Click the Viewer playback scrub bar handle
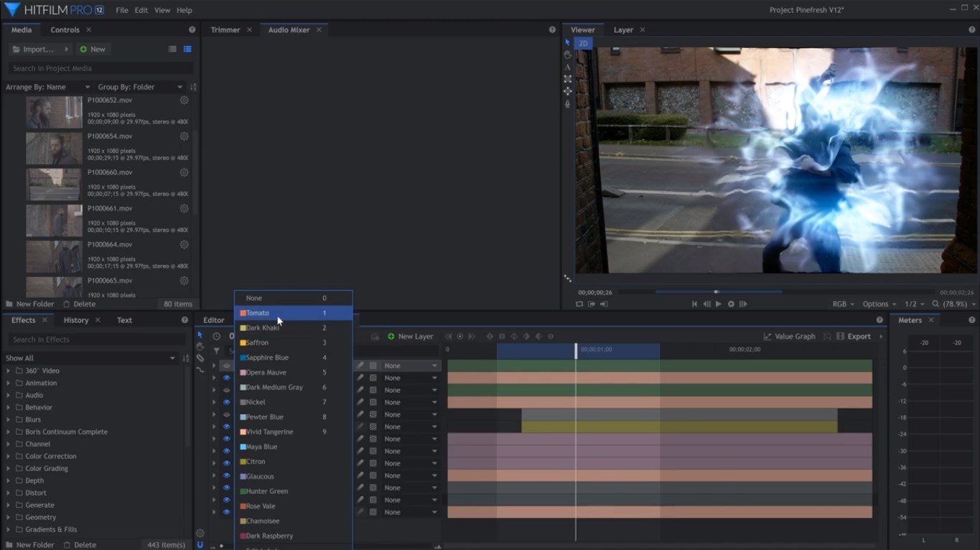 point(716,292)
